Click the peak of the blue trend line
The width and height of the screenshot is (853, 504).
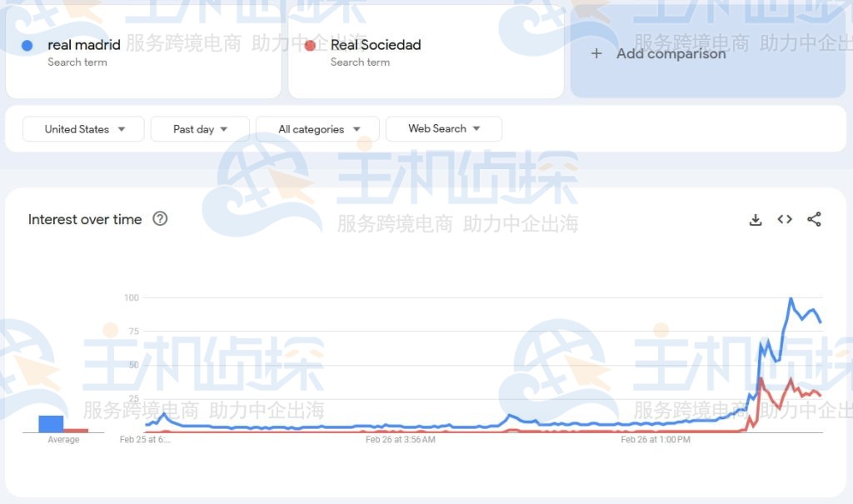click(x=790, y=297)
